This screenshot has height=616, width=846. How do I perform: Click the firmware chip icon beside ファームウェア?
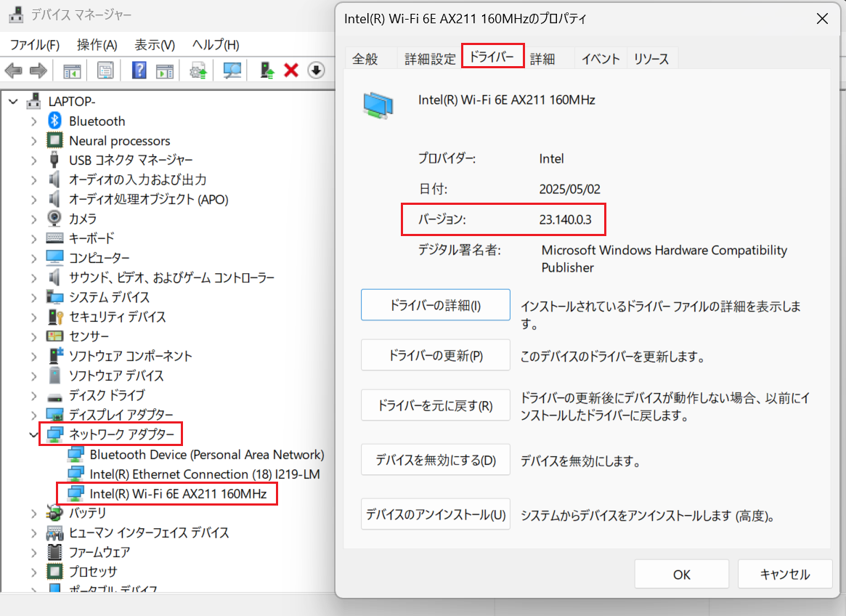pyautogui.click(x=54, y=552)
